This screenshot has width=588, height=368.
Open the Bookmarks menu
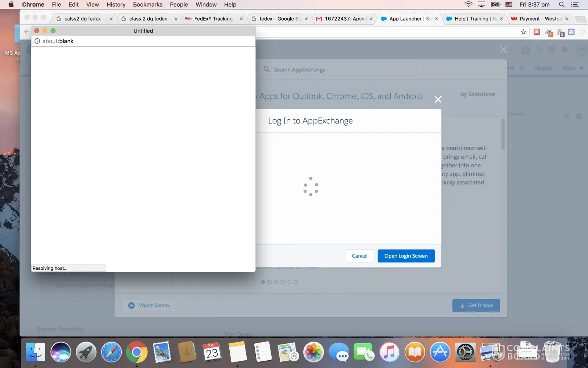(x=148, y=4)
